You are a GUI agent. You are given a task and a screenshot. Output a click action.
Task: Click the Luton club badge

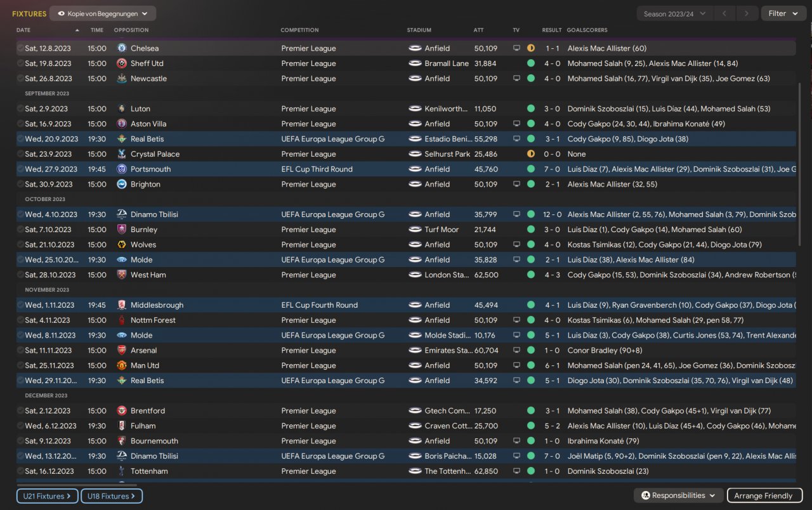click(122, 108)
